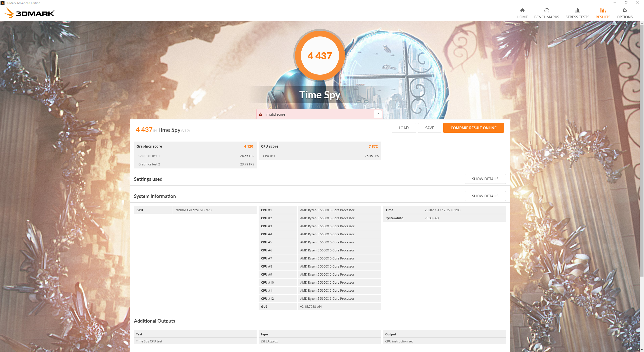Screen dimensions: 644x352
Task: Click the Graphics score header row
Action: (195, 146)
